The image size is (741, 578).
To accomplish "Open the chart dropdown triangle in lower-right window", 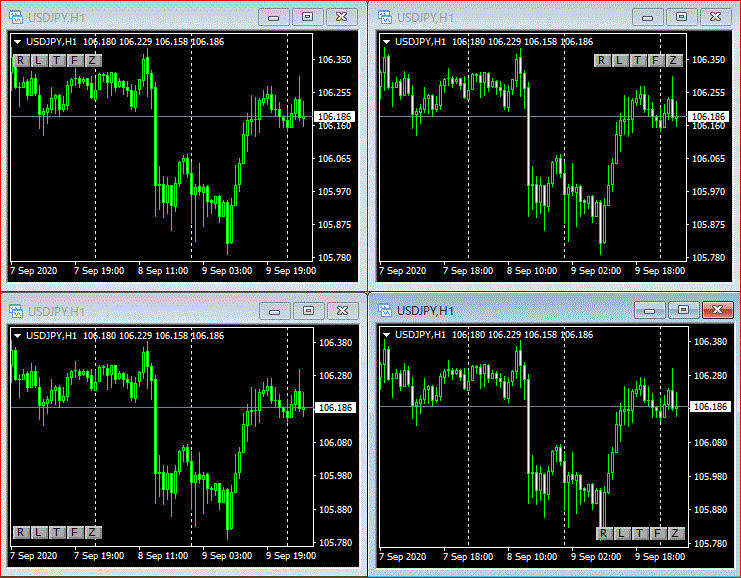I will tap(387, 335).
